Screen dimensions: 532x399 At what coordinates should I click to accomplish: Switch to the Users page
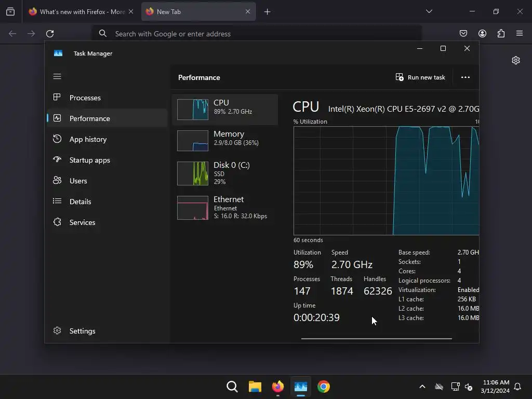[x=107, y=181]
